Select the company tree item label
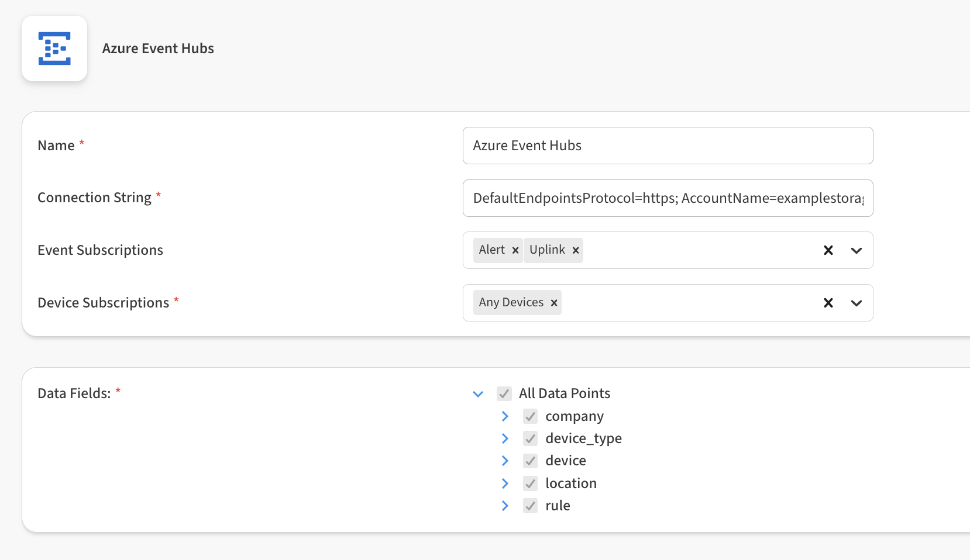This screenshot has height=560, width=970. pyautogui.click(x=575, y=416)
